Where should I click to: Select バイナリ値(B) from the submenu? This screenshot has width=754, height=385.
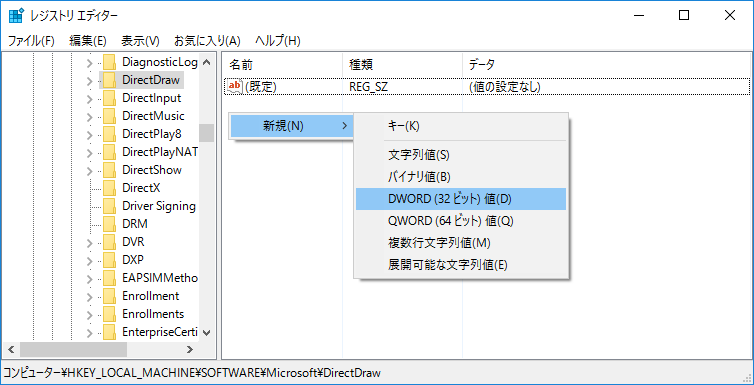tap(461, 177)
